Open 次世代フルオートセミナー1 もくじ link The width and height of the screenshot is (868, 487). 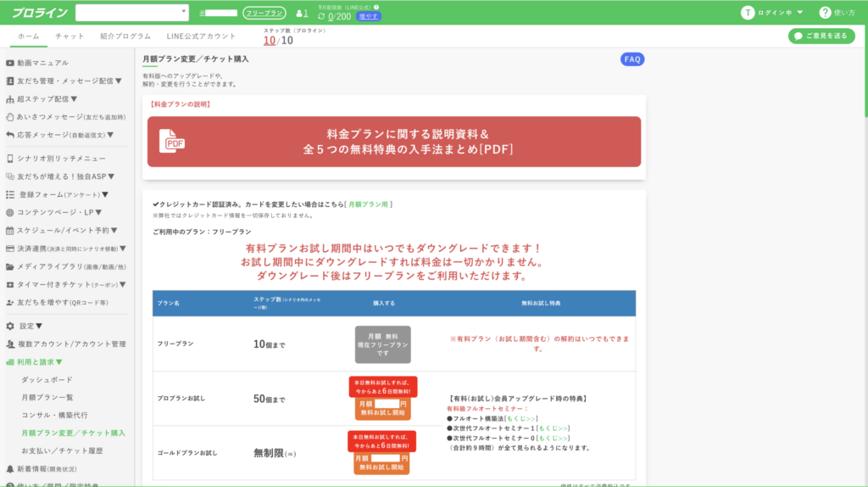[x=553, y=428]
